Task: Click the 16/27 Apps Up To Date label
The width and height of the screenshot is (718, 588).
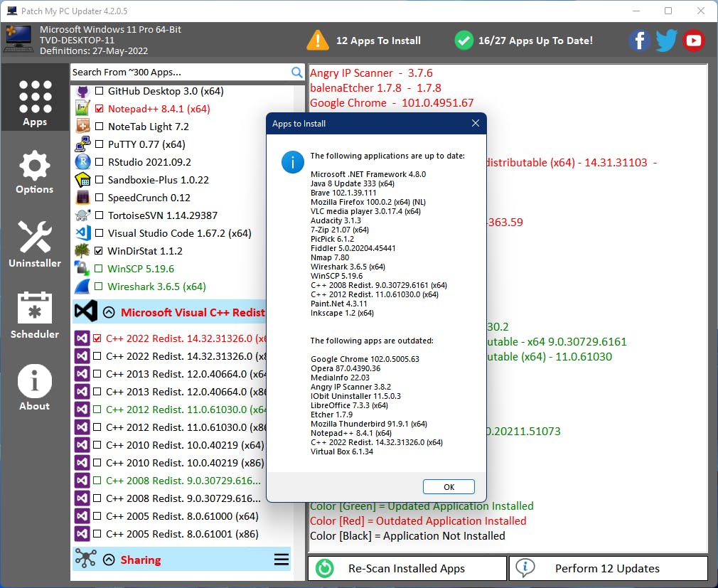Action: click(535, 41)
